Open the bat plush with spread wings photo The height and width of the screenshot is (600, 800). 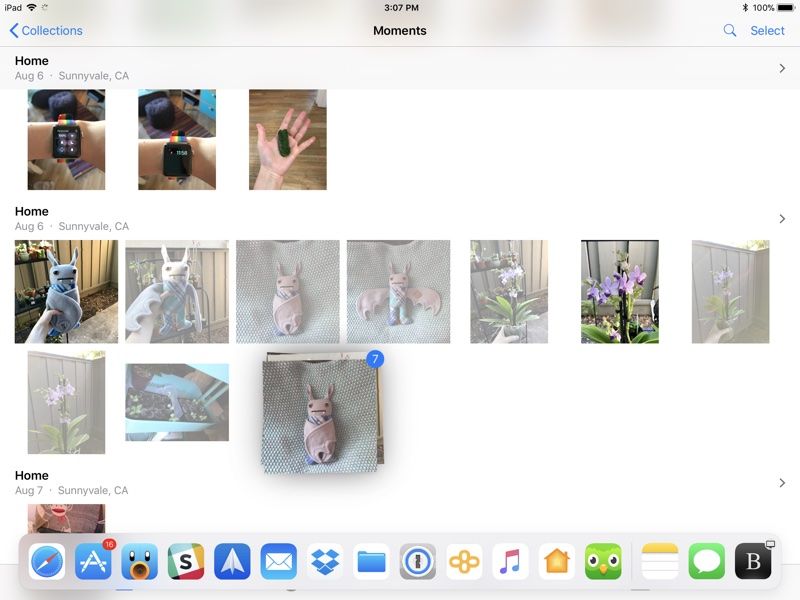tap(398, 292)
